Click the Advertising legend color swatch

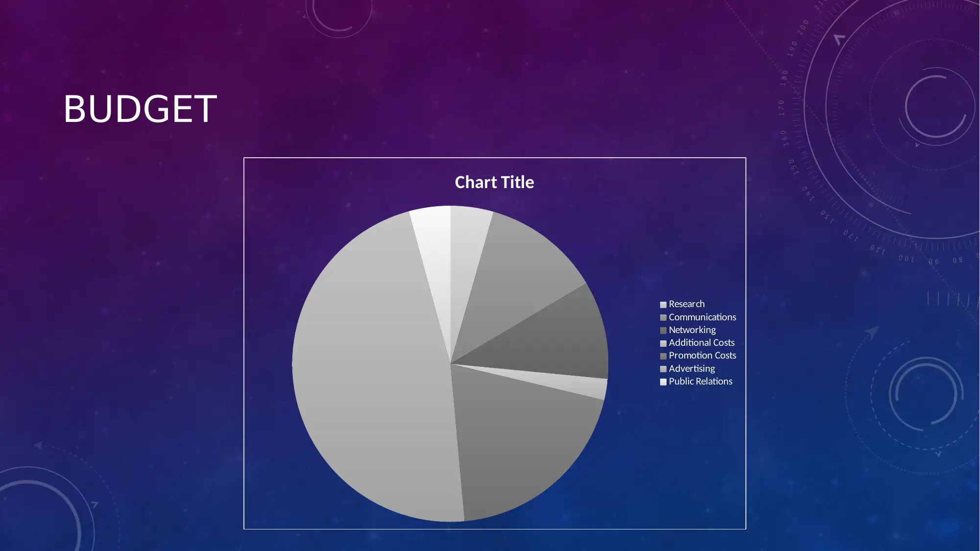click(x=663, y=369)
